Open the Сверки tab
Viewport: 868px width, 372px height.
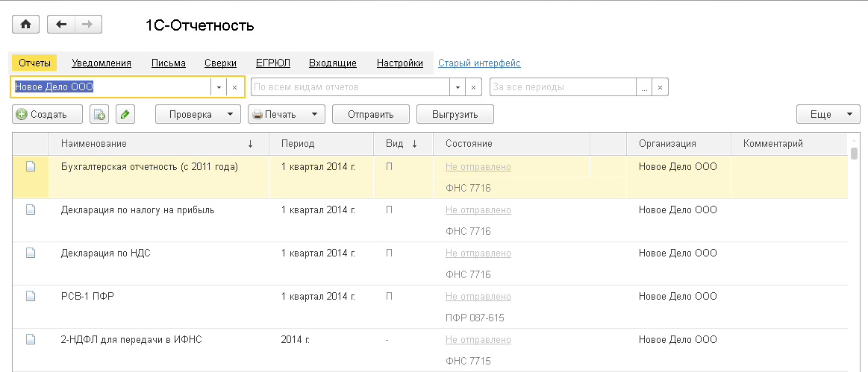click(x=221, y=63)
